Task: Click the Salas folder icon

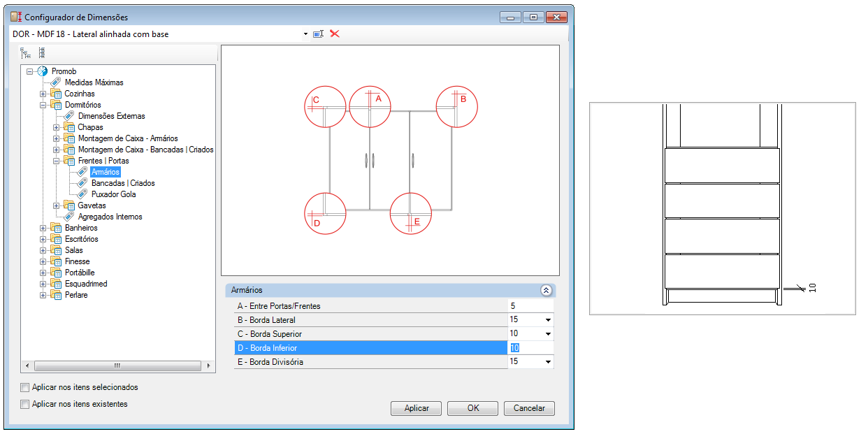Action: pos(57,250)
